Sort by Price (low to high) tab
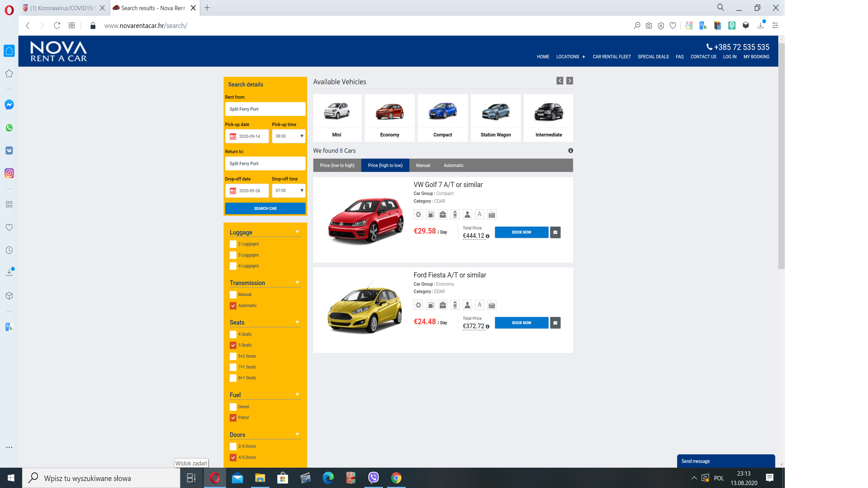 (x=337, y=165)
